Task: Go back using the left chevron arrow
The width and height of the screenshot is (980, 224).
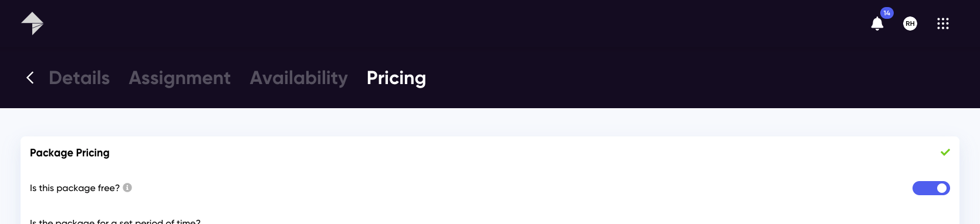Action: [x=30, y=78]
